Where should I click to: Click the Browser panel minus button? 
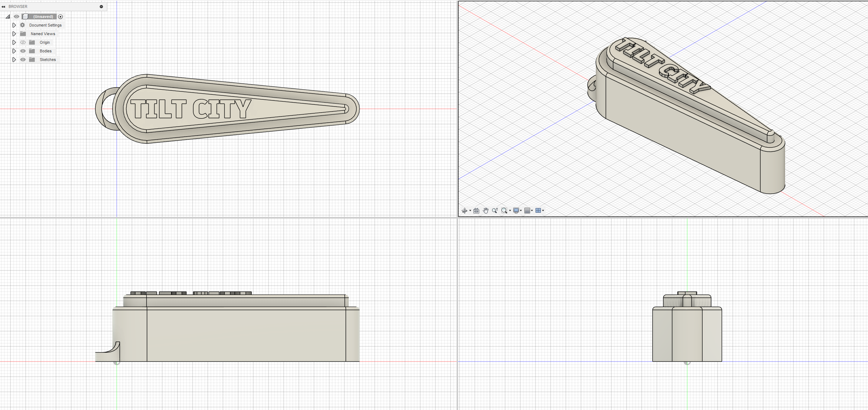pyautogui.click(x=101, y=6)
